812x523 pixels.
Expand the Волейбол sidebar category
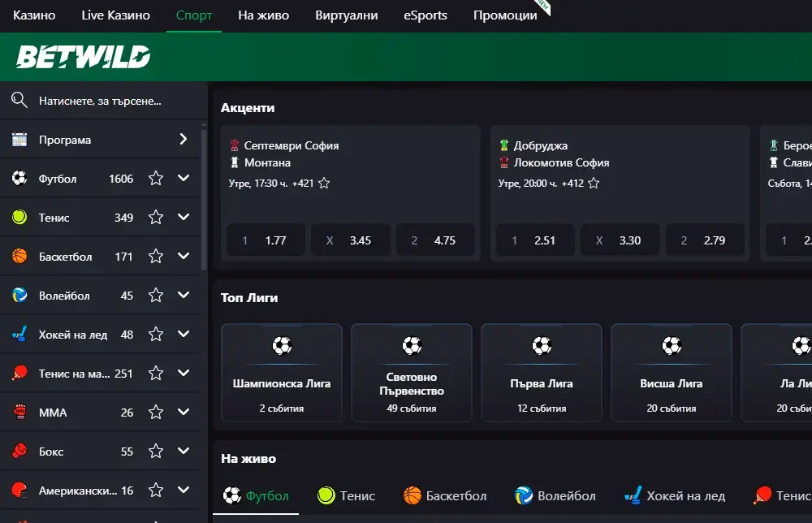184,295
